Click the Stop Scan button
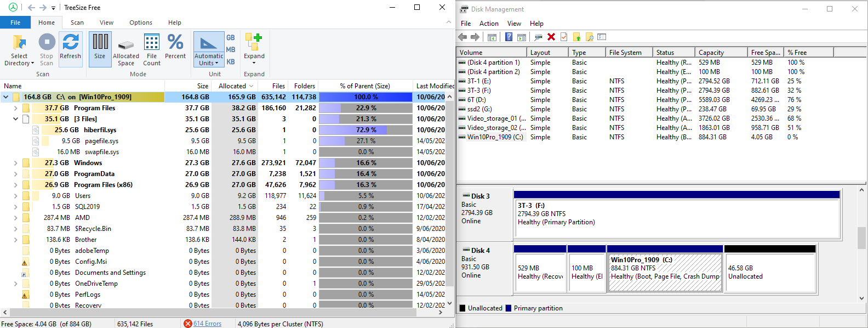Image resolution: width=868 pixels, height=328 pixels. point(47,50)
